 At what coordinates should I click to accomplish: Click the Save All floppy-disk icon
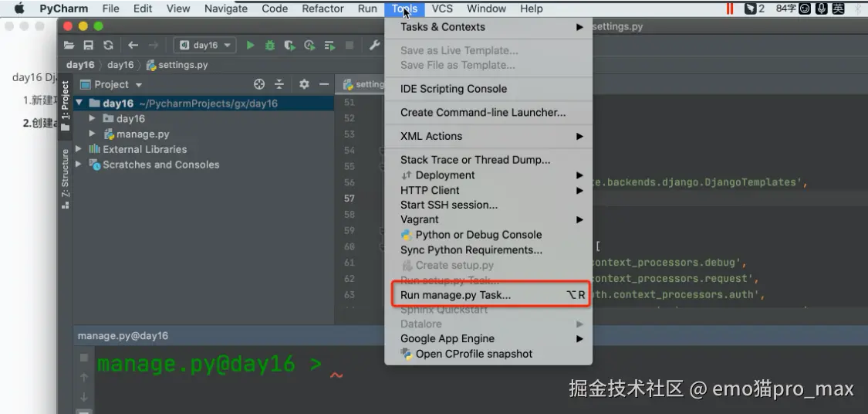coord(88,46)
